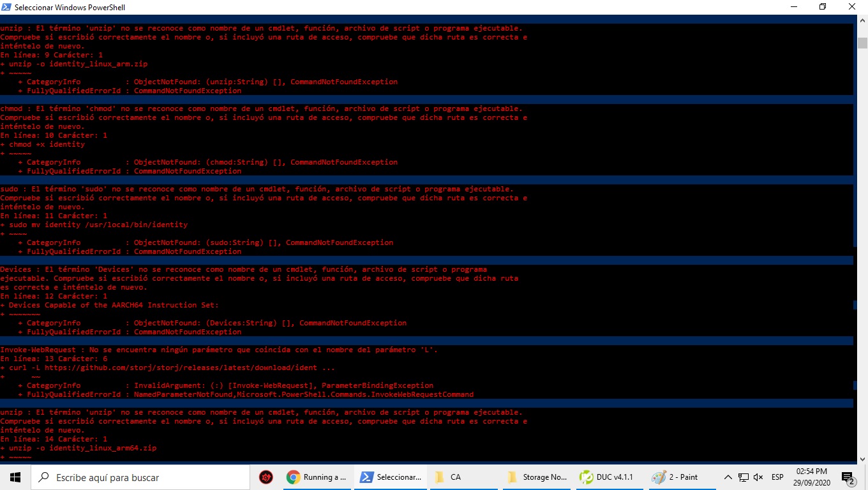Open the Windows Start menu
This screenshot has height=490, width=868.
[15, 477]
